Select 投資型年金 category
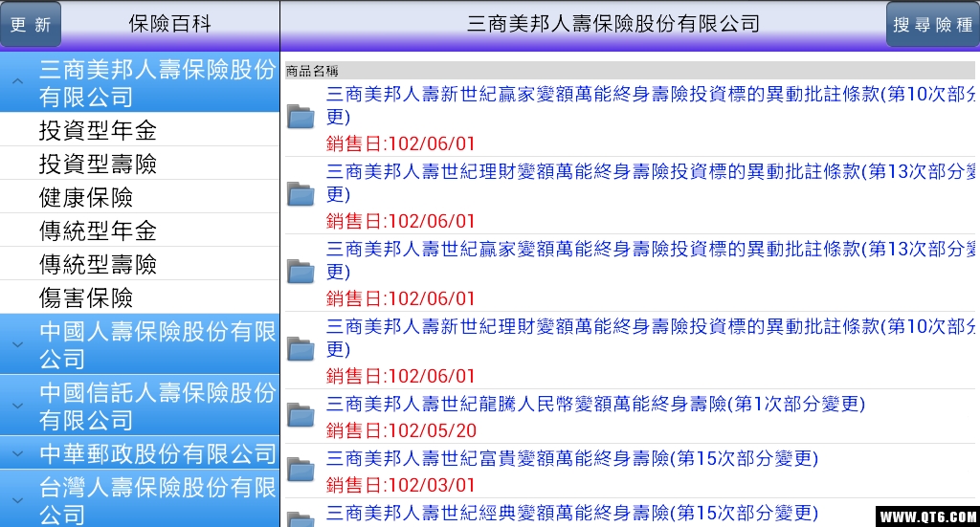Screen dimensions: 980x527 pos(140,130)
